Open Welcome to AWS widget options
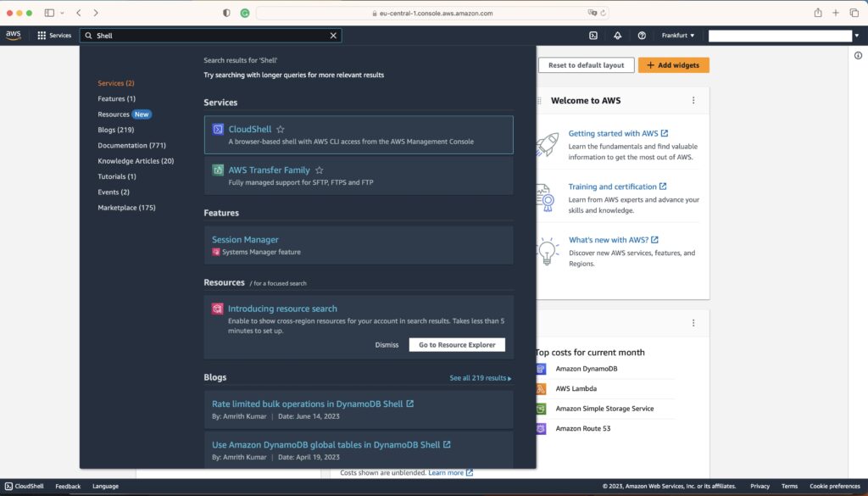 (693, 100)
